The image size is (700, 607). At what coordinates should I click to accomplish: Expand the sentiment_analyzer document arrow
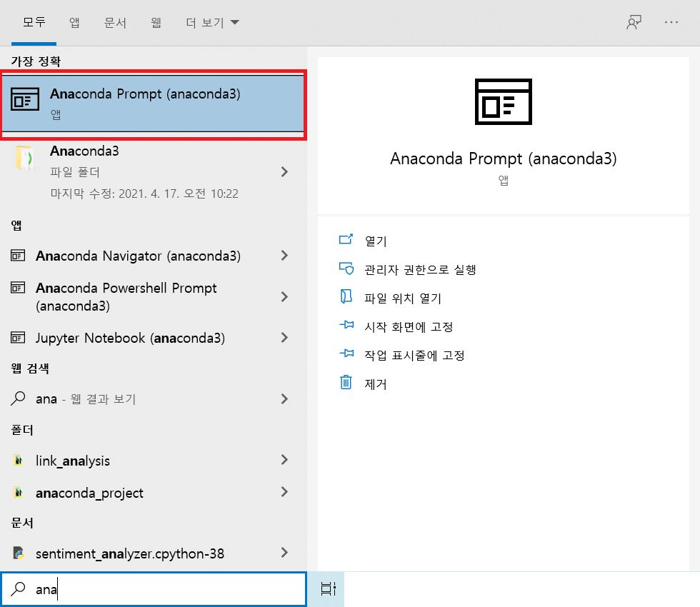[x=284, y=553]
